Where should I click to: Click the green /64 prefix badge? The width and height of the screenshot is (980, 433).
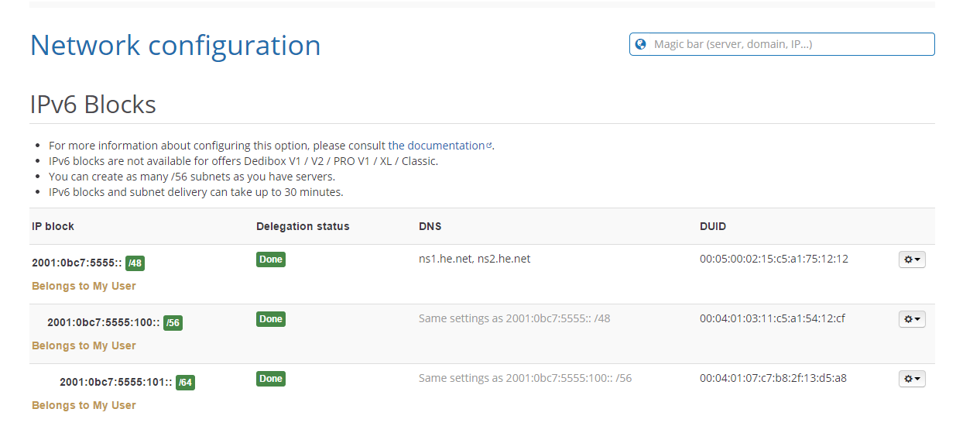pyautogui.click(x=185, y=383)
